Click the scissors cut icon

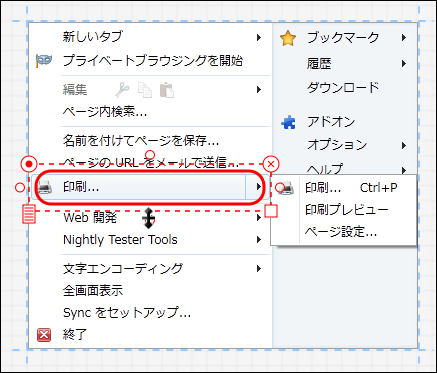pyautogui.click(x=122, y=90)
